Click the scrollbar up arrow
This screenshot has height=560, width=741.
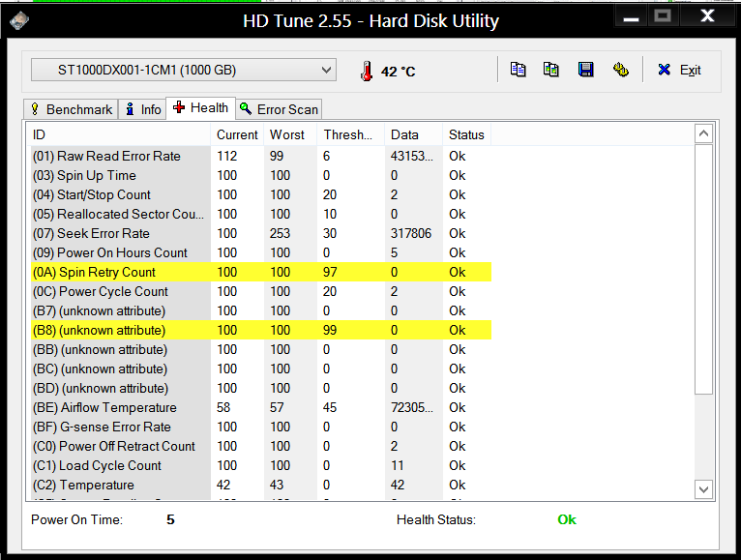coord(703,133)
